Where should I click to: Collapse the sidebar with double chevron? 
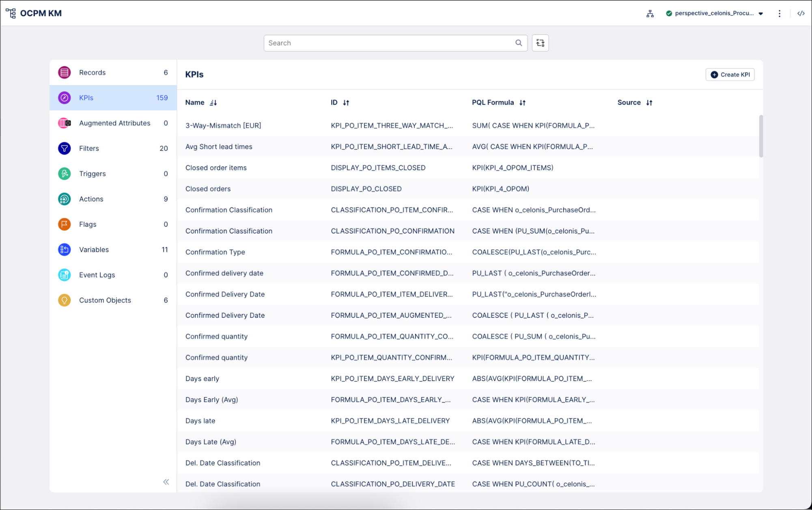click(x=166, y=482)
